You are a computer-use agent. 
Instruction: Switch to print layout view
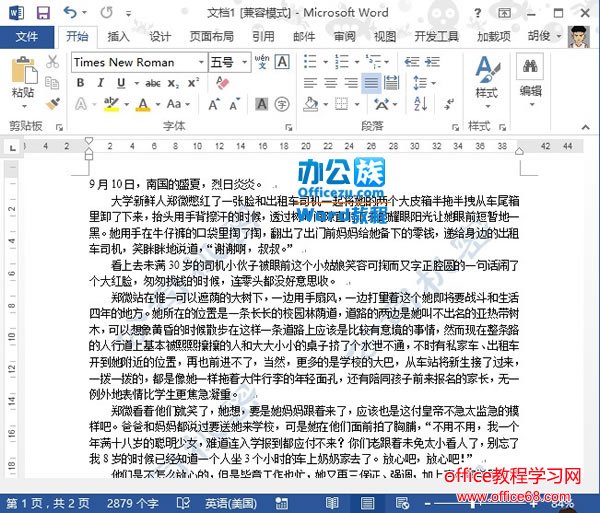pos(367,503)
